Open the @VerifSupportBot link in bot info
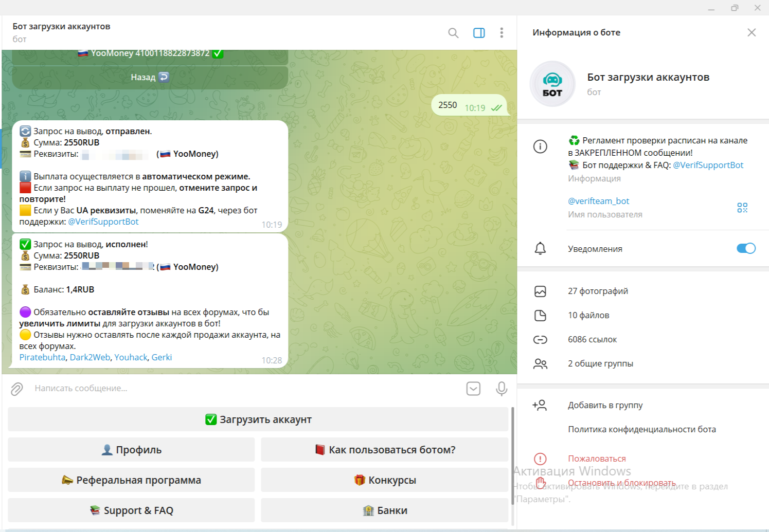Screen dimensions: 769x532 pos(708,166)
